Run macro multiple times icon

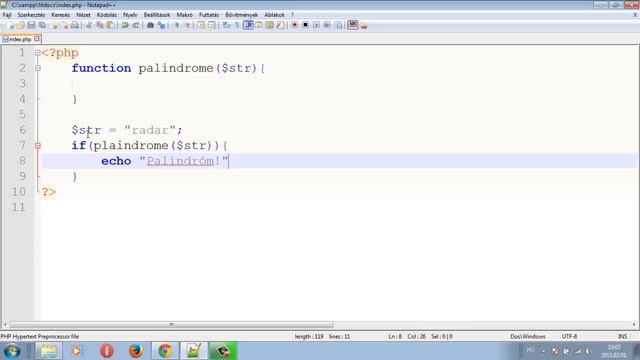[327, 25]
